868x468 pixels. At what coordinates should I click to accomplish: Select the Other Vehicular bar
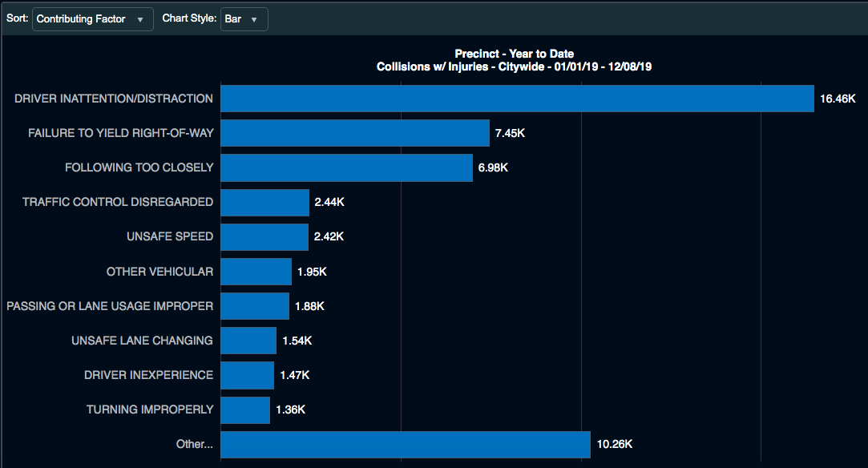(x=256, y=272)
